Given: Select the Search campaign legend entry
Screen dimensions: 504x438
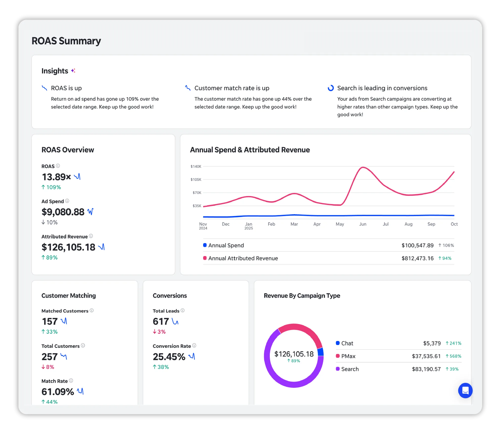Looking at the screenshot, I should coord(350,369).
